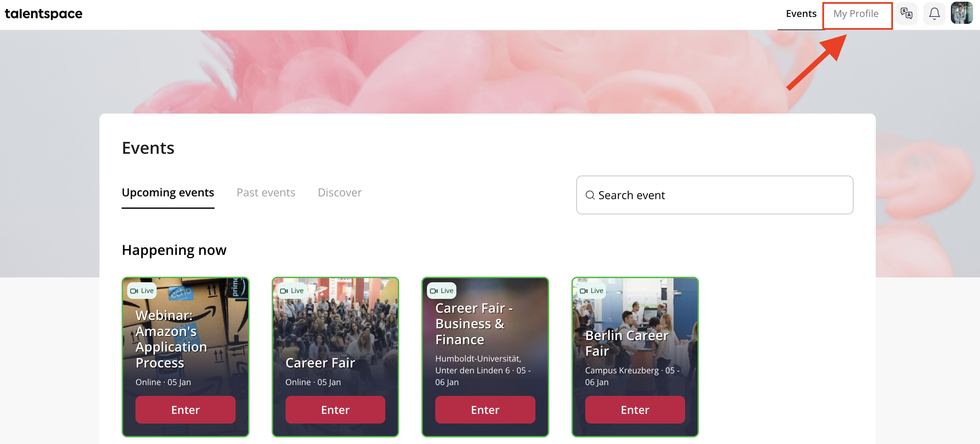Focus the Search event field
Screen dimensions: 980x444
(x=715, y=195)
